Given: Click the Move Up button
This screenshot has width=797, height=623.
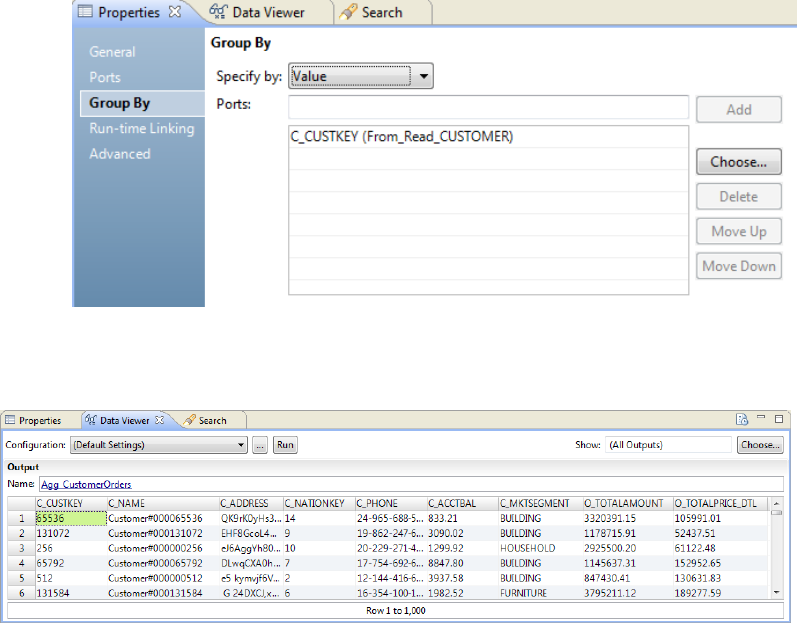Looking at the screenshot, I should point(739,232).
